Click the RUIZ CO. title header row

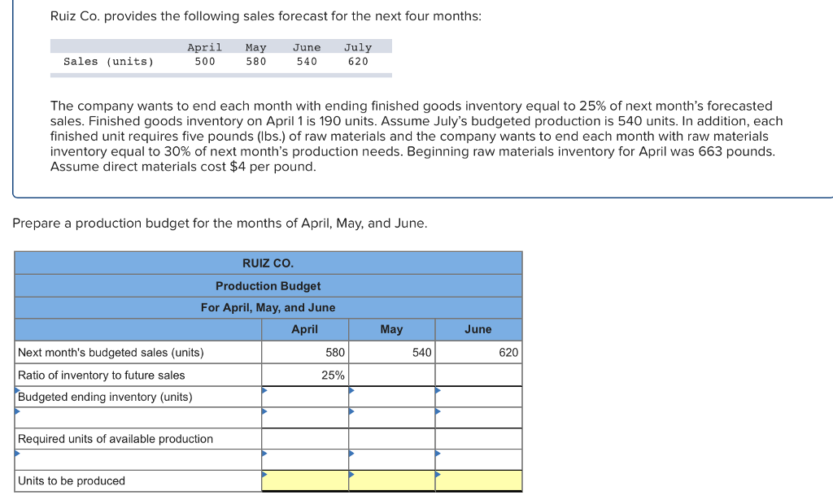pos(268,263)
